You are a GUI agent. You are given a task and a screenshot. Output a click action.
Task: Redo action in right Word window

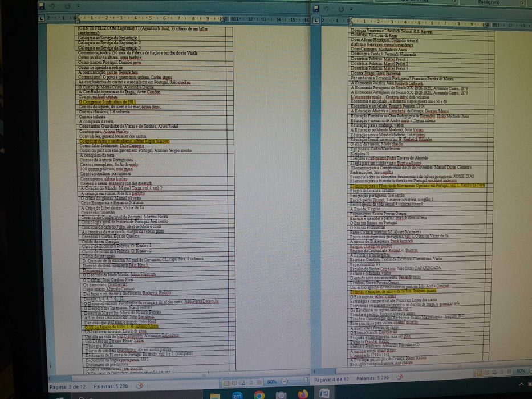pos(342,9)
